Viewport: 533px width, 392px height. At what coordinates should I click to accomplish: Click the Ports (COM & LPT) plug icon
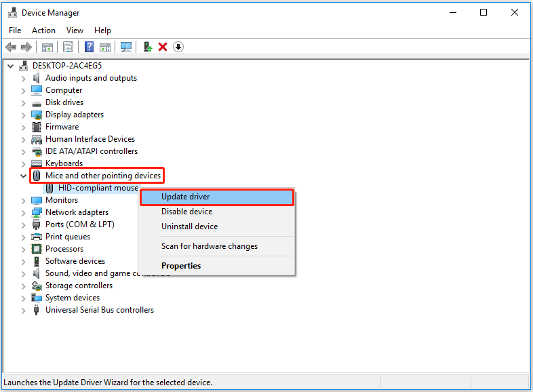[37, 224]
